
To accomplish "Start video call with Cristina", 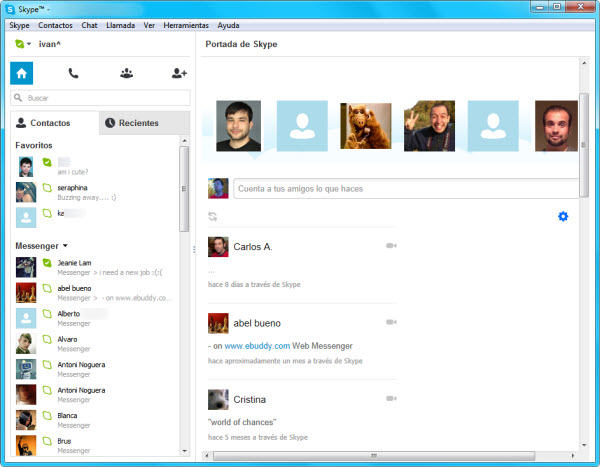I will point(391,398).
